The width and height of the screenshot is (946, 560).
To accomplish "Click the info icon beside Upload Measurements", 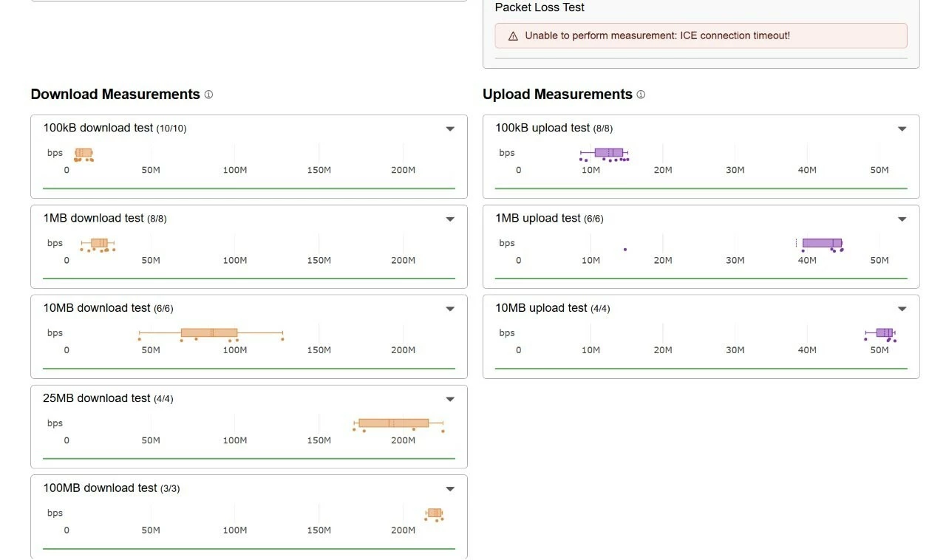I will [x=641, y=95].
